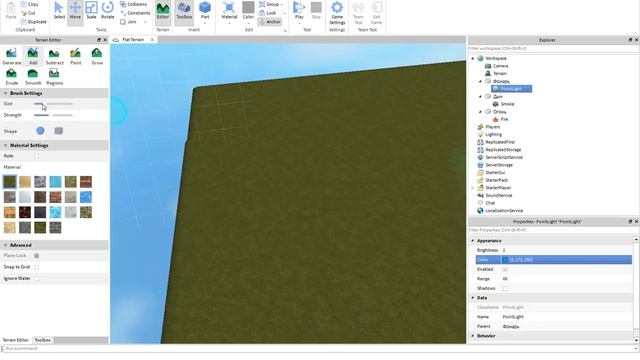Toggle the Shadows property checkbox
Viewport: 640px width, 360px height.
coord(505,288)
